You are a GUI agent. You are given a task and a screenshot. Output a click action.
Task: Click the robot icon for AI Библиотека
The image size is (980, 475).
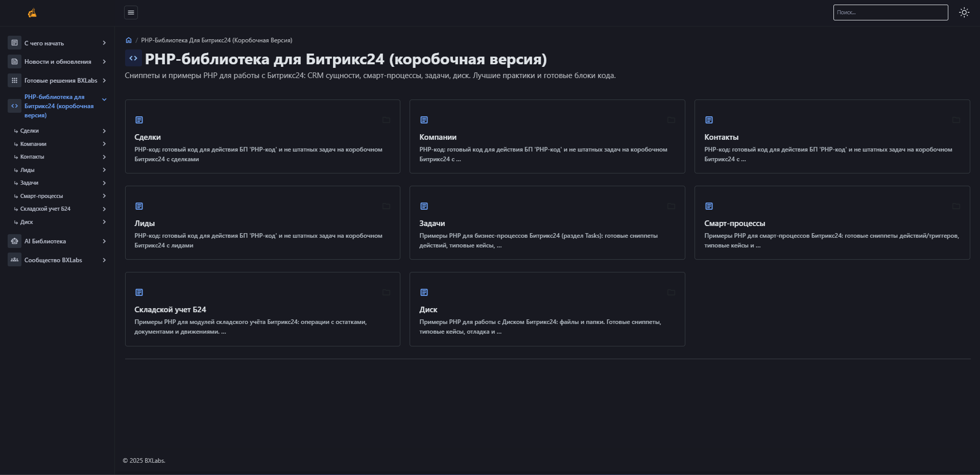[14, 241]
